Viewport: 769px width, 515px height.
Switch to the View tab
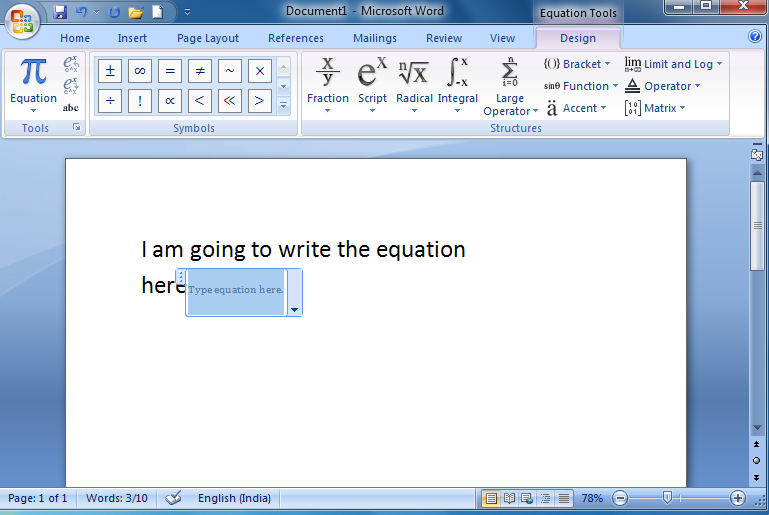coord(502,38)
